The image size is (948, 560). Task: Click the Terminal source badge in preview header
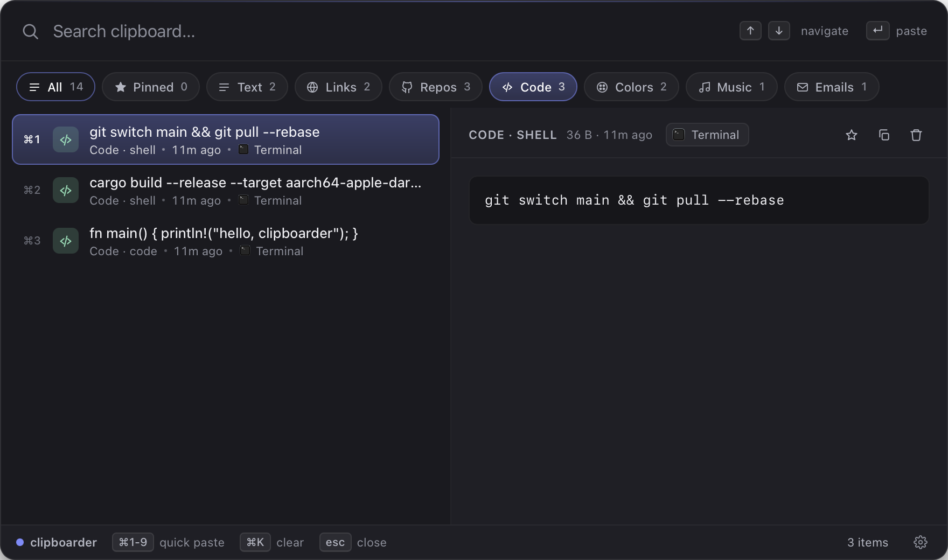pyautogui.click(x=707, y=135)
